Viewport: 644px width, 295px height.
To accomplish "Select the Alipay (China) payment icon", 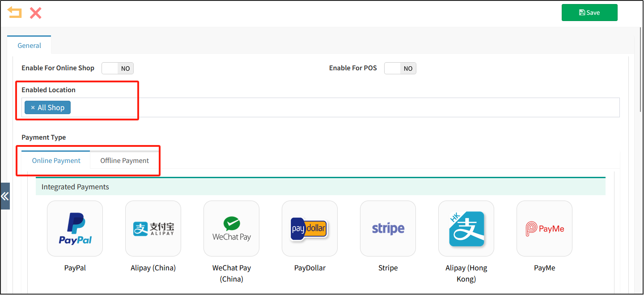I will point(153,228).
